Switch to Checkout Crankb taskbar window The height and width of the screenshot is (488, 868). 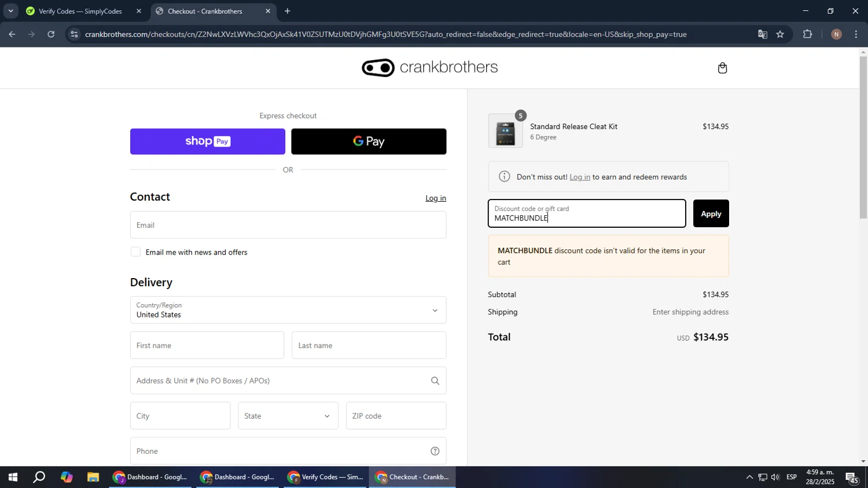413,477
